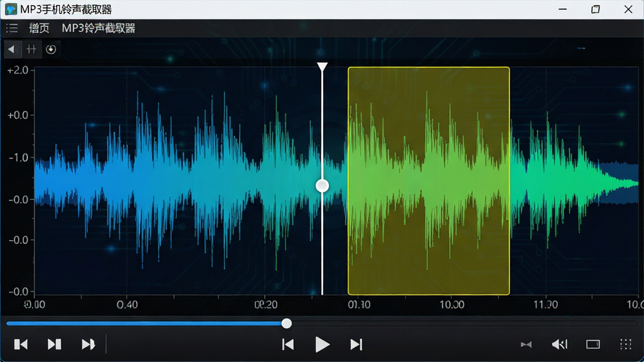Viewport: 644px width, 362px height.
Task: Open the 增页 menu
Action: (x=39, y=28)
